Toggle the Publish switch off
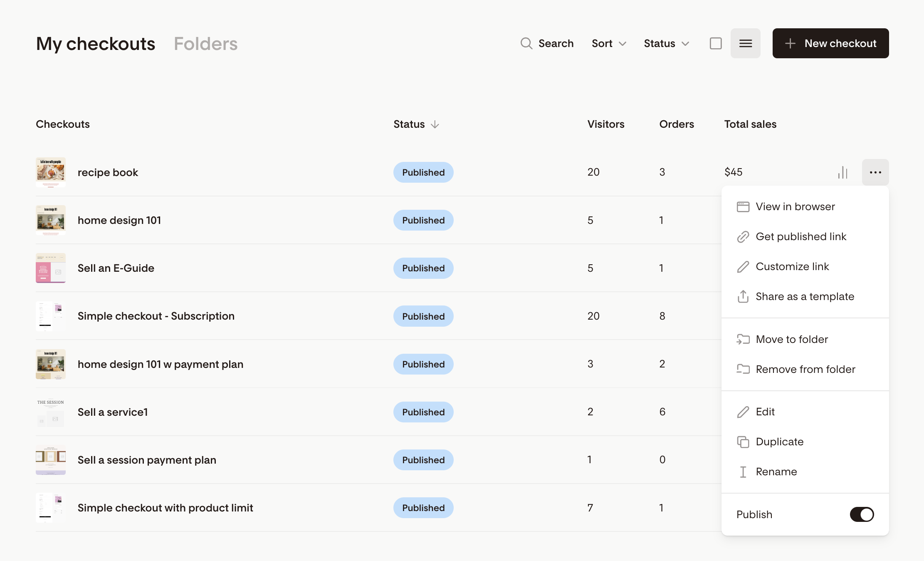The image size is (924, 561). (862, 514)
